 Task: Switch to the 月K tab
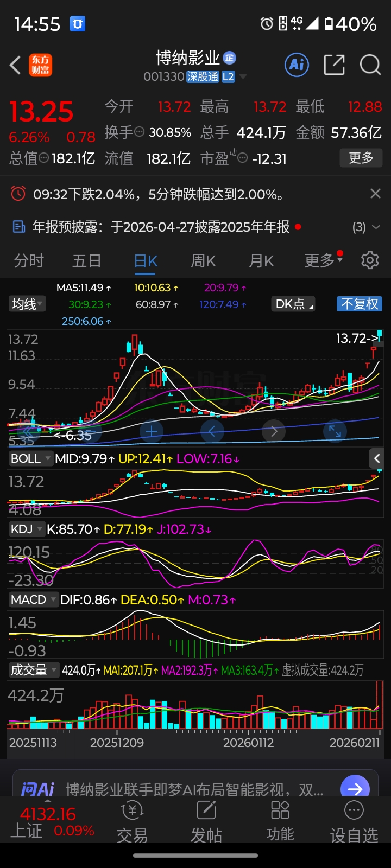tap(261, 261)
